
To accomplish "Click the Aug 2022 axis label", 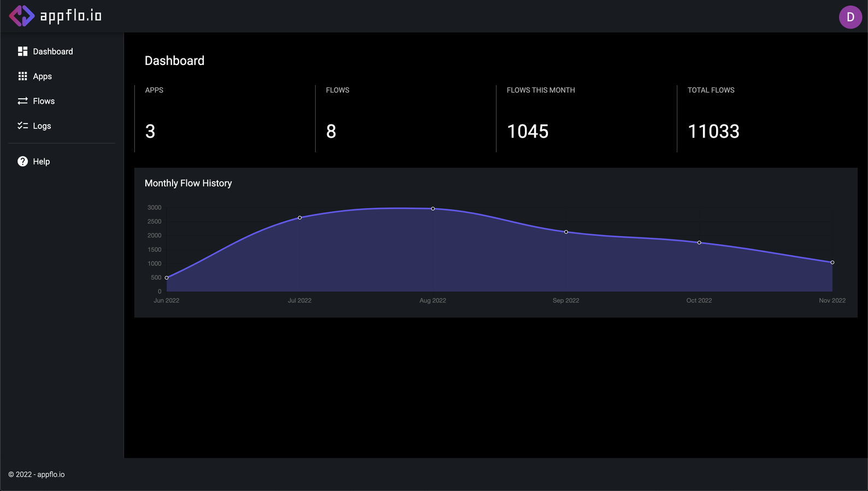I will click(433, 300).
